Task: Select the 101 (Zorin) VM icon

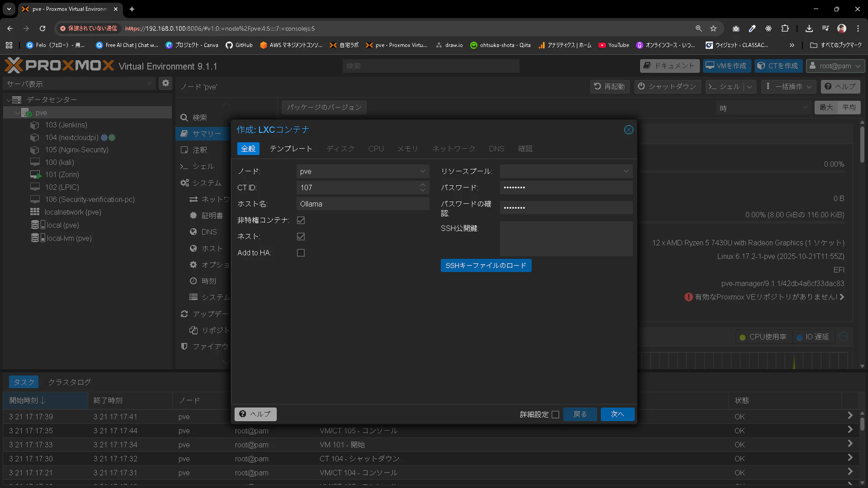Action: pyautogui.click(x=35, y=175)
